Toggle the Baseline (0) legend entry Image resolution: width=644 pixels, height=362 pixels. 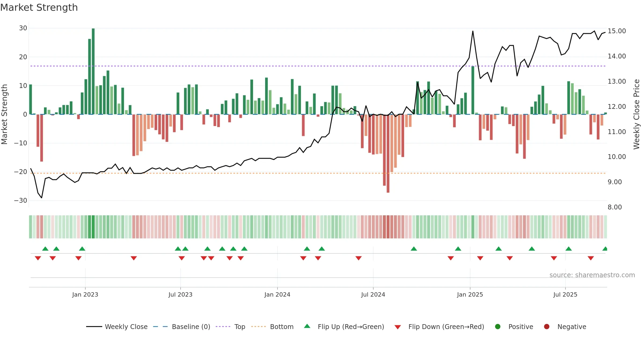click(x=182, y=327)
